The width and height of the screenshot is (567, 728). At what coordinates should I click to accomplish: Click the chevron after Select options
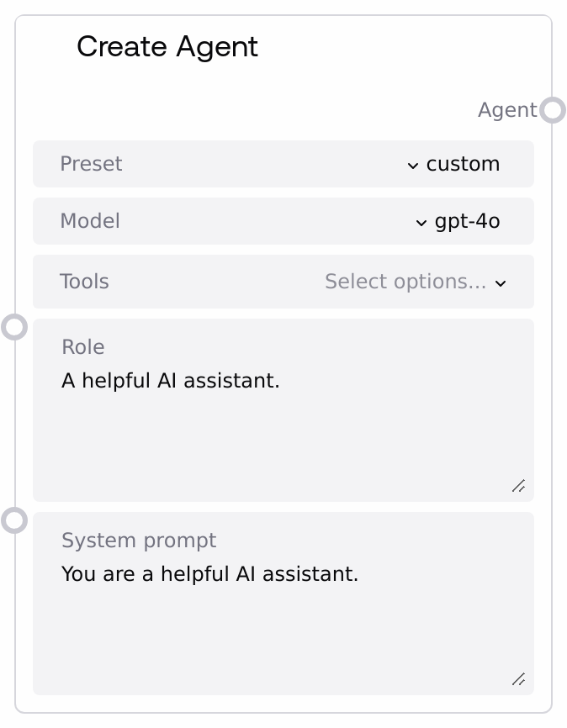tap(501, 283)
